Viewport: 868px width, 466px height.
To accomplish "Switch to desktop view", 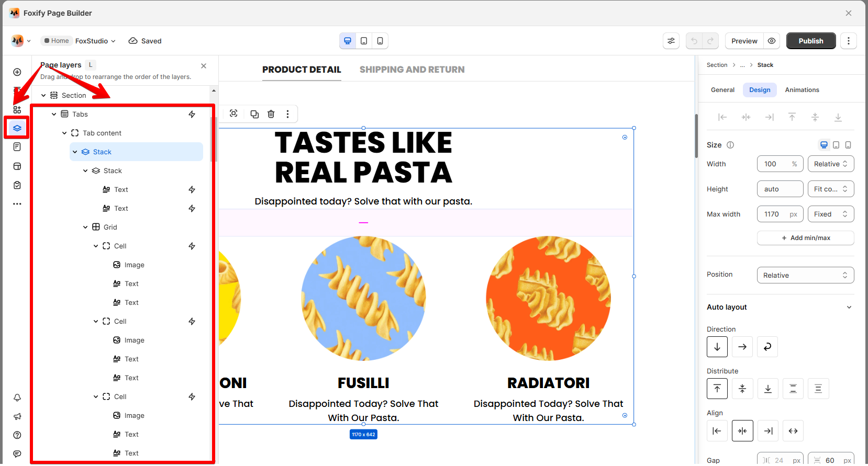I will [x=348, y=41].
